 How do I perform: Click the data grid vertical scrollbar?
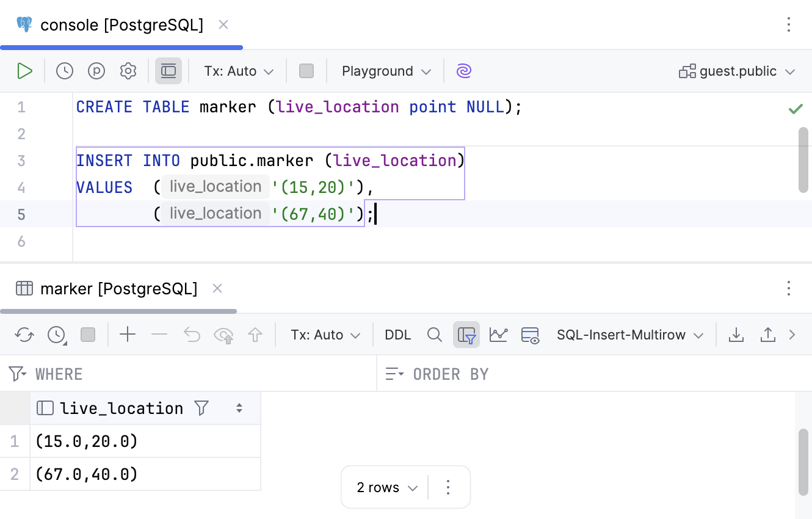coord(803,462)
